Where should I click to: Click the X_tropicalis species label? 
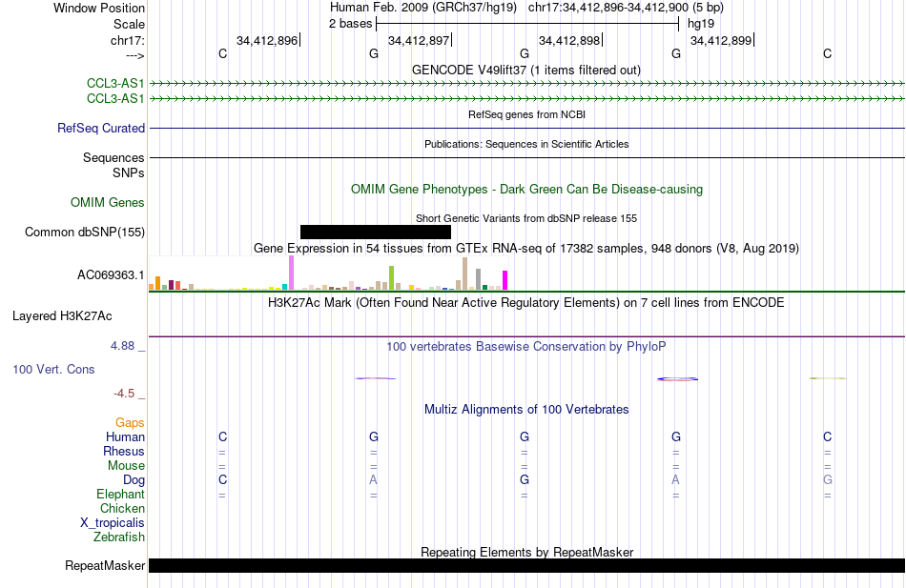coord(113,523)
